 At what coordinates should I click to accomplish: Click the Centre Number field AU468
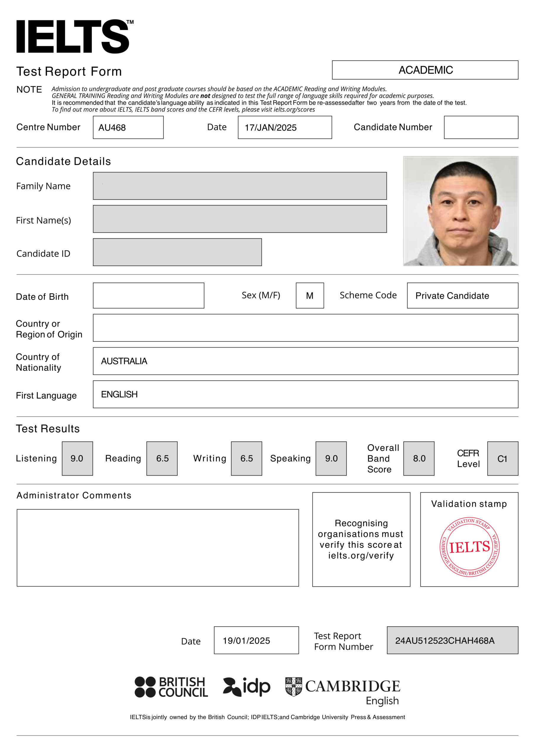click(128, 127)
